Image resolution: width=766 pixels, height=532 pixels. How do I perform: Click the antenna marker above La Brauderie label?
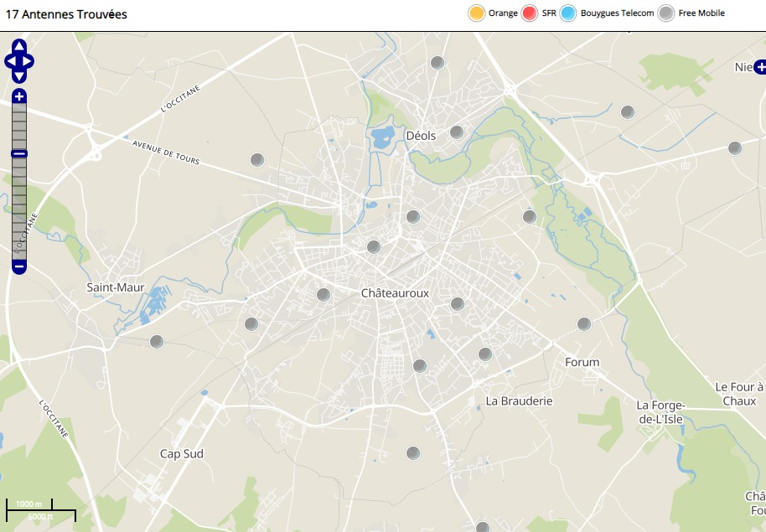click(x=484, y=354)
